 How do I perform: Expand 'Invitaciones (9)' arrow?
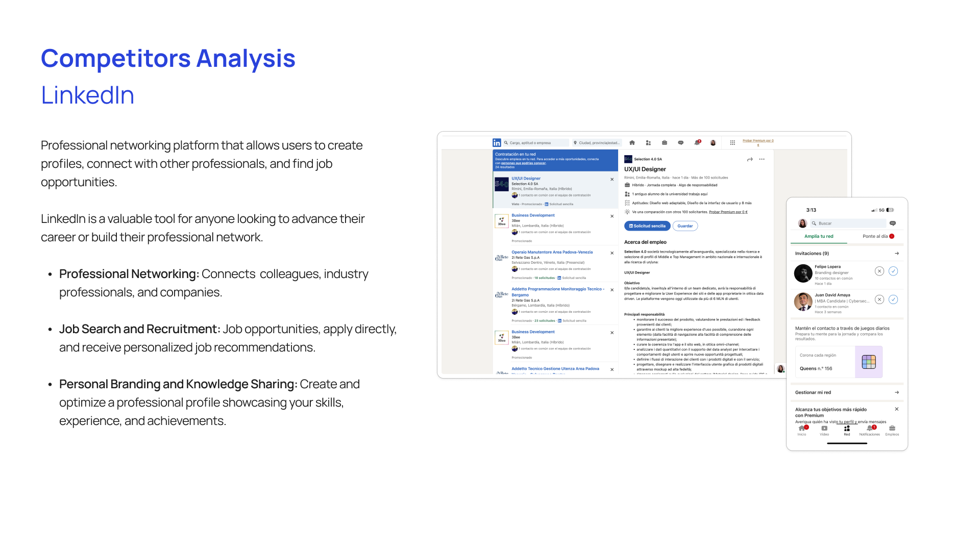pos(897,254)
